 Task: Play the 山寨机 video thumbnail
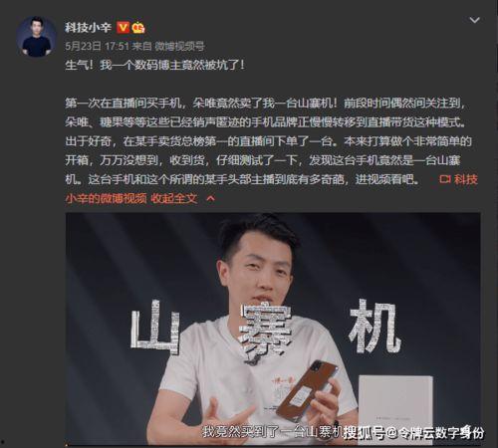(x=273, y=329)
